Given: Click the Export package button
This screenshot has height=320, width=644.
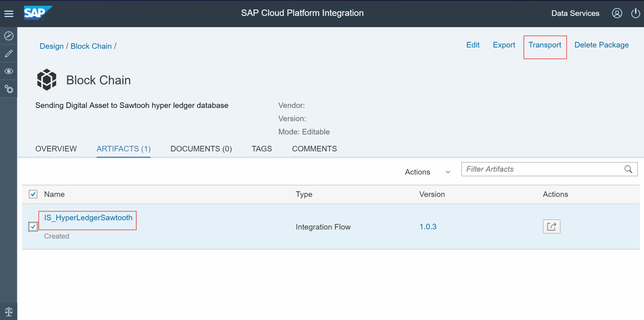Looking at the screenshot, I should coord(504,45).
